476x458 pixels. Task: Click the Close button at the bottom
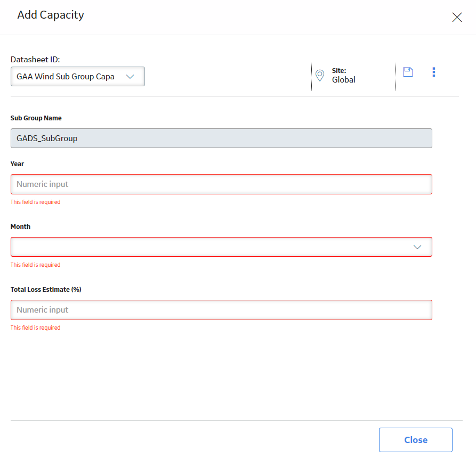point(416,440)
